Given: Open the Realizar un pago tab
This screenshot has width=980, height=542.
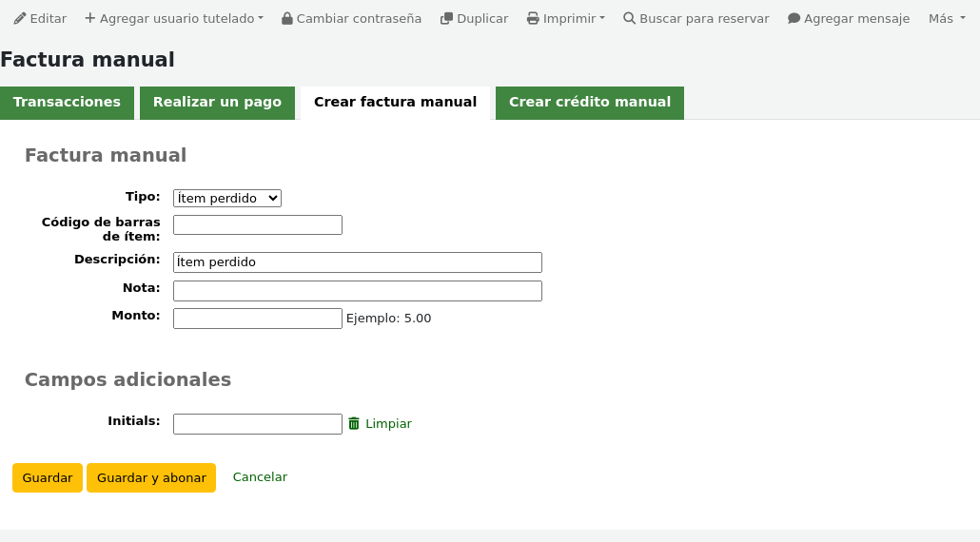Looking at the screenshot, I should point(217,103).
